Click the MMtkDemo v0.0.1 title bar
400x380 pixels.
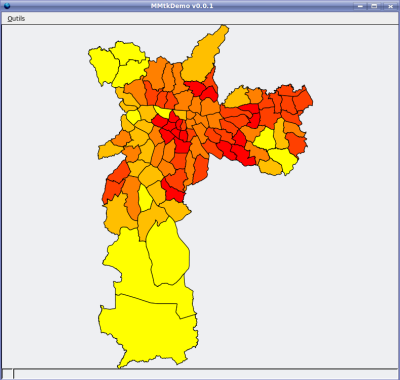pyautogui.click(x=182, y=6)
